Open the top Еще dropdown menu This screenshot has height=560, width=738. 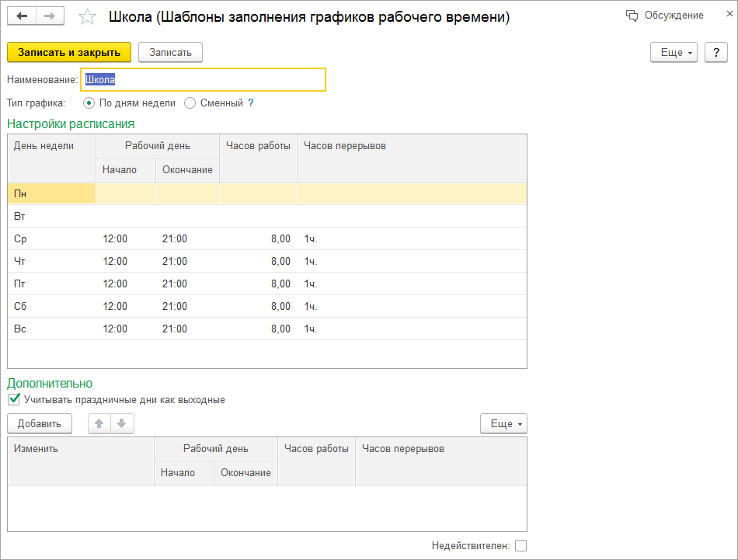[x=674, y=52]
